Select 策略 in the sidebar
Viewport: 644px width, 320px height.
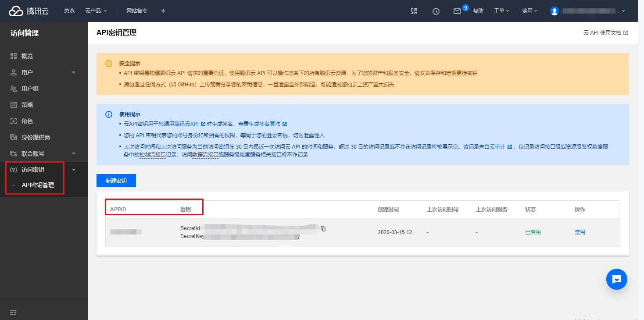[27, 105]
